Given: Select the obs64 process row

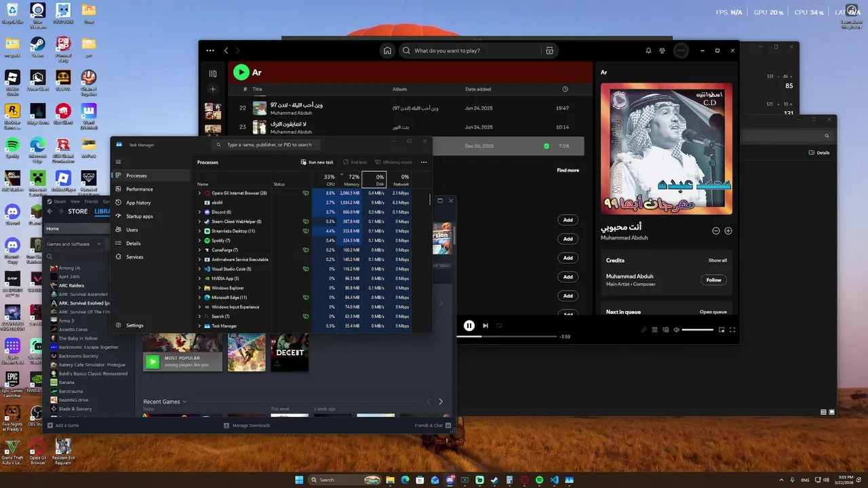Looking at the screenshot, I should [304, 203].
